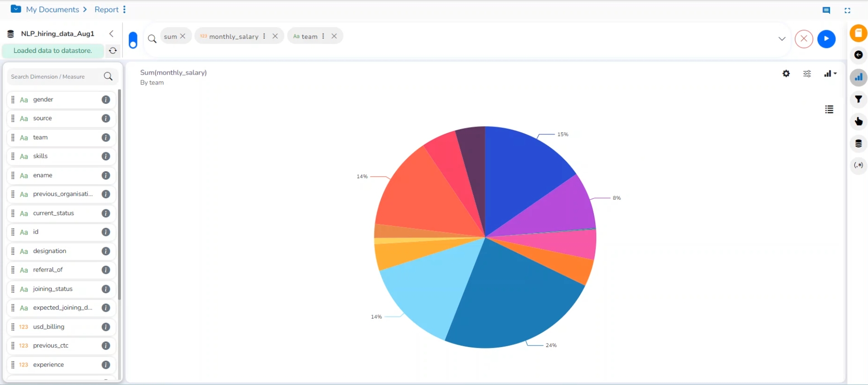Open the chart type dropdown

pyautogui.click(x=830, y=74)
